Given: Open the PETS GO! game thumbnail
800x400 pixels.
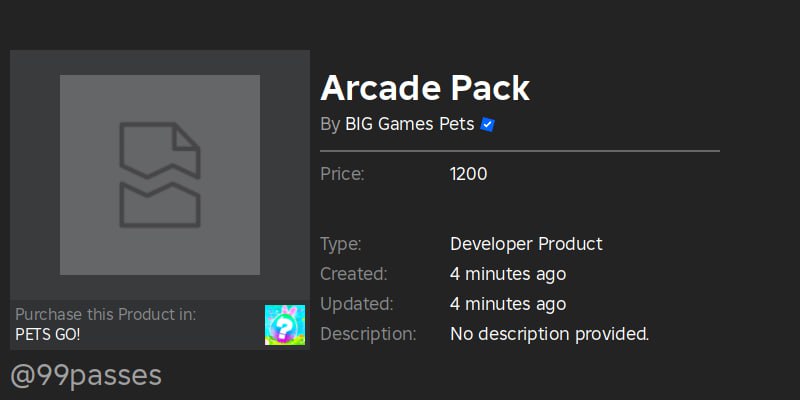Looking at the screenshot, I should [285, 325].
